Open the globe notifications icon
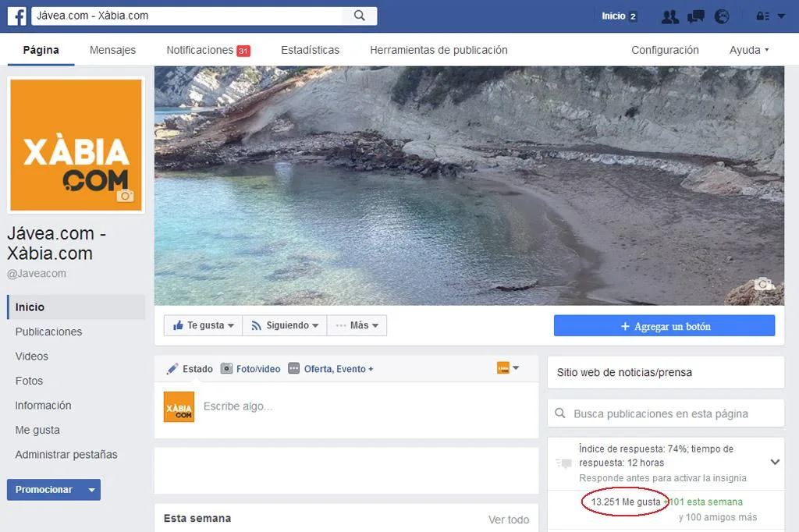This screenshot has height=532, width=799. (722, 17)
